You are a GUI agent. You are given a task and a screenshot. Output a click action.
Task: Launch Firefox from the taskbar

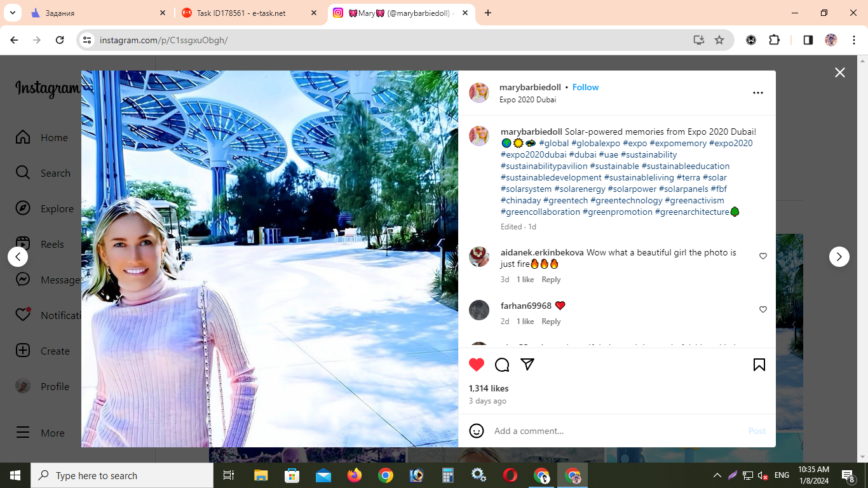[355, 475]
